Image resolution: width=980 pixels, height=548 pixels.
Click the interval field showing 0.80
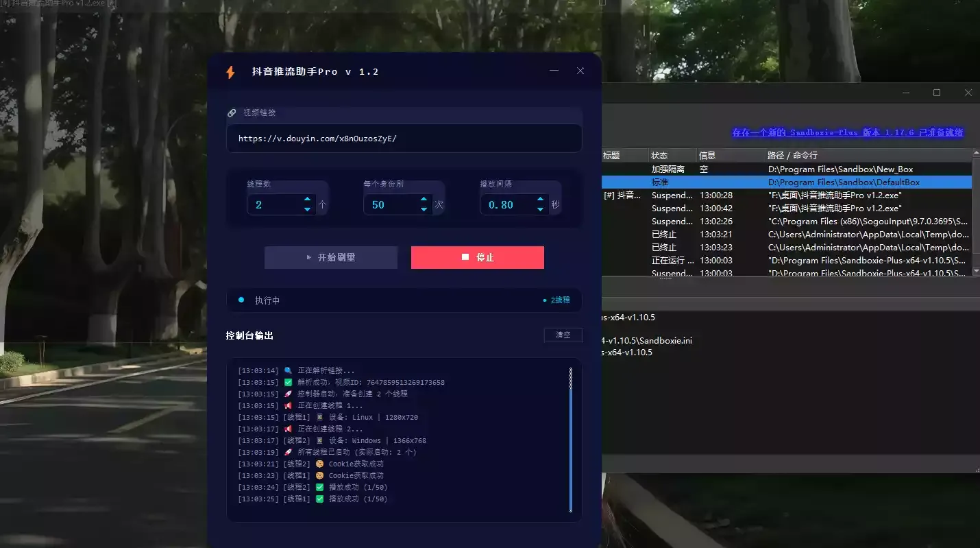pos(507,204)
